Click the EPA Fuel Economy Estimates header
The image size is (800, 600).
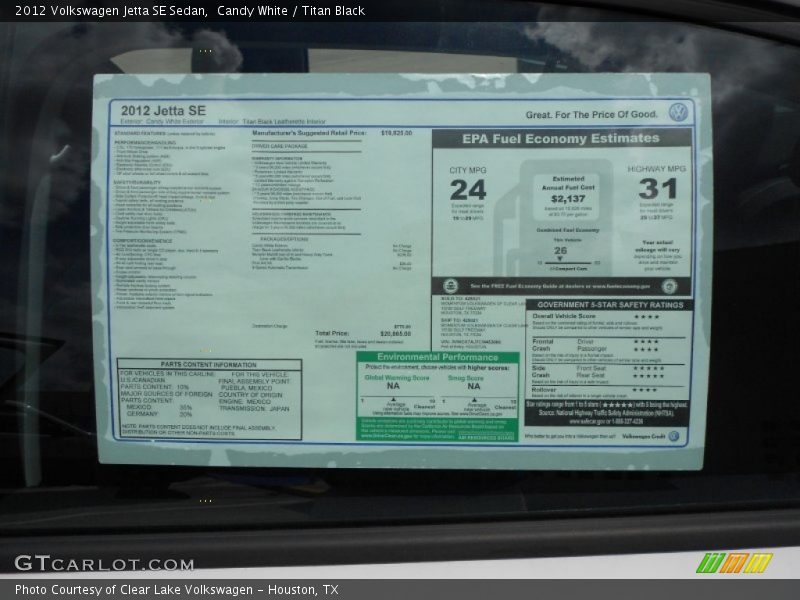tap(560, 139)
